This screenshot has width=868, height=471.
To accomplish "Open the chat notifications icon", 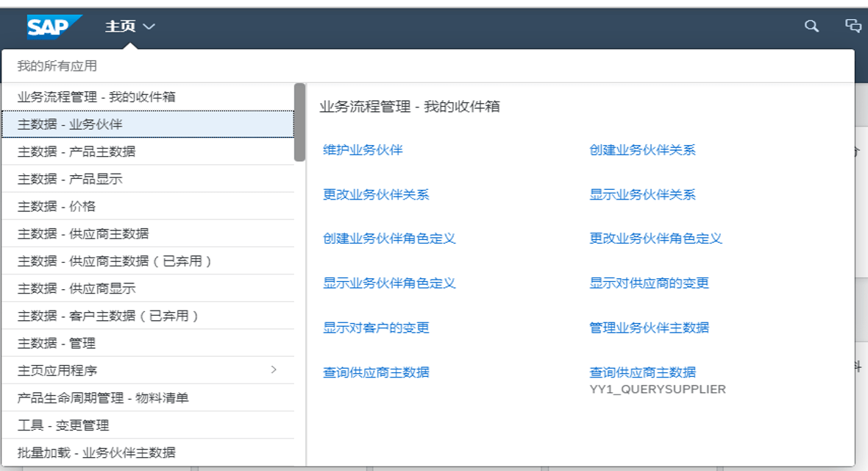I will click(853, 26).
